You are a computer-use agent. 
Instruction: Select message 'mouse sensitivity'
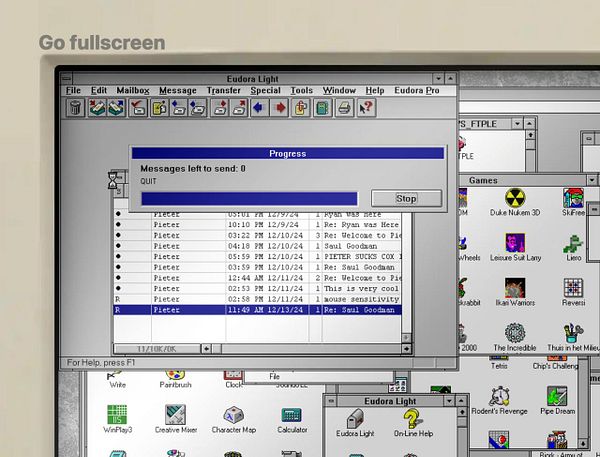tap(257, 299)
